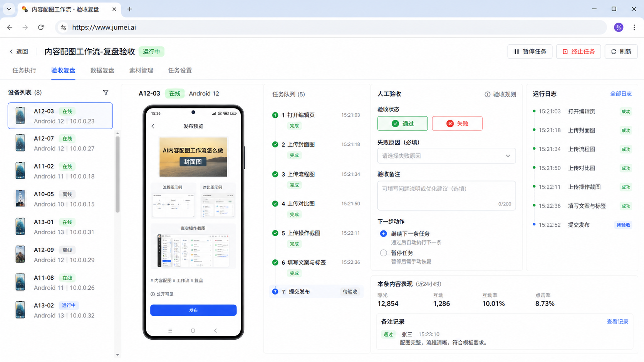
Task: Click task 4 上传对比图 check icon
Action: click(x=275, y=204)
